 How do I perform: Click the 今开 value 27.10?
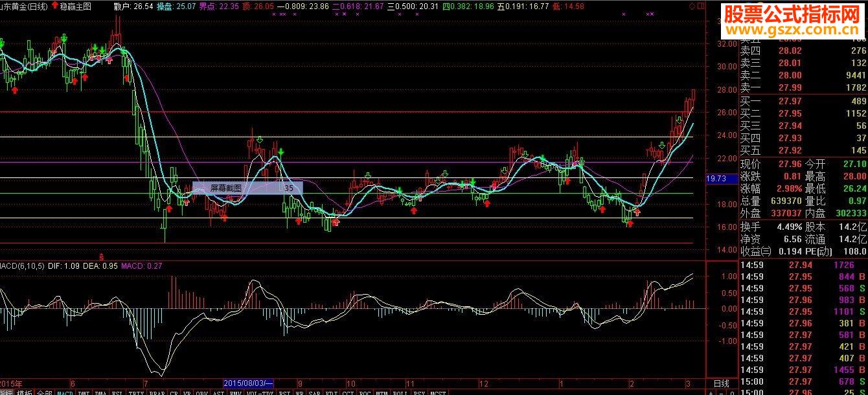[854, 164]
